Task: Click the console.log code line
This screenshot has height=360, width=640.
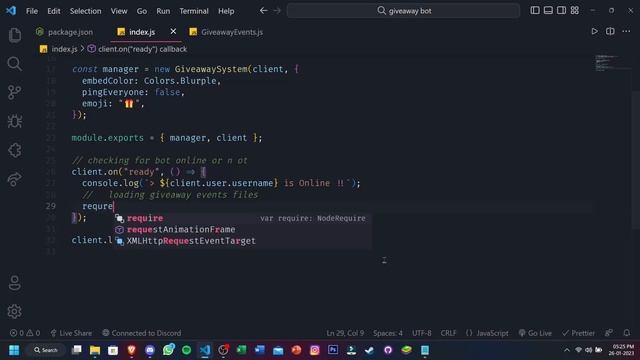Action: (x=221, y=183)
